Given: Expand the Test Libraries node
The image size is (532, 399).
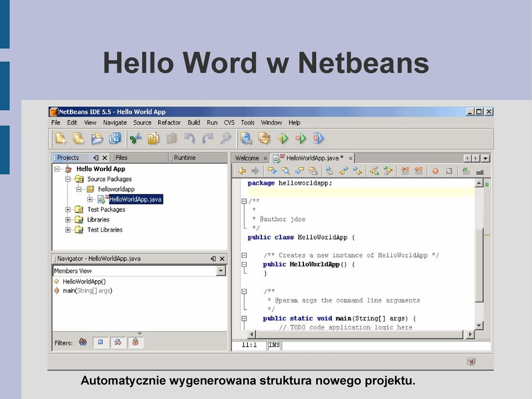Looking at the screenshot, I should point(68,230).
